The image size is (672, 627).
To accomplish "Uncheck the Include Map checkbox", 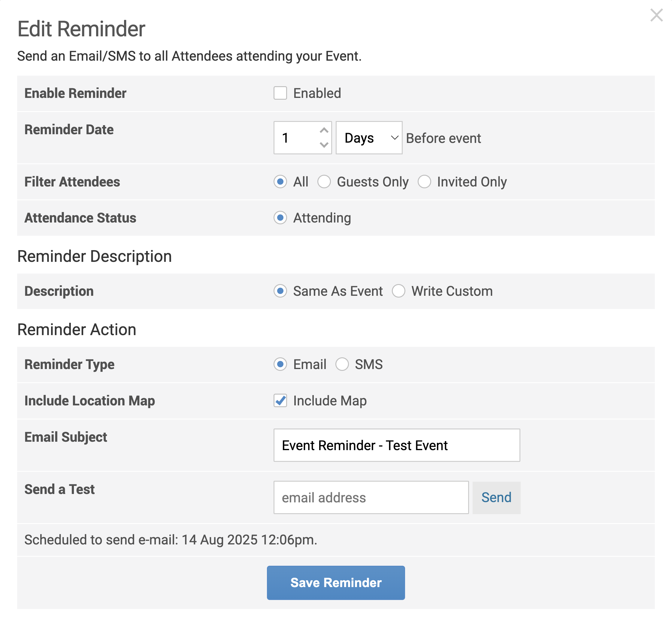I will click(280, 401).
